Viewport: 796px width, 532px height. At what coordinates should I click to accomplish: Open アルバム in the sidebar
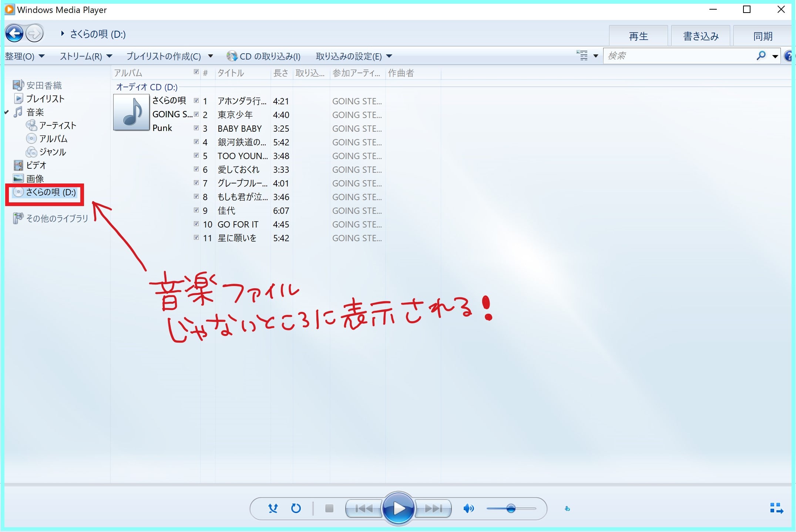tap(47, 139)
